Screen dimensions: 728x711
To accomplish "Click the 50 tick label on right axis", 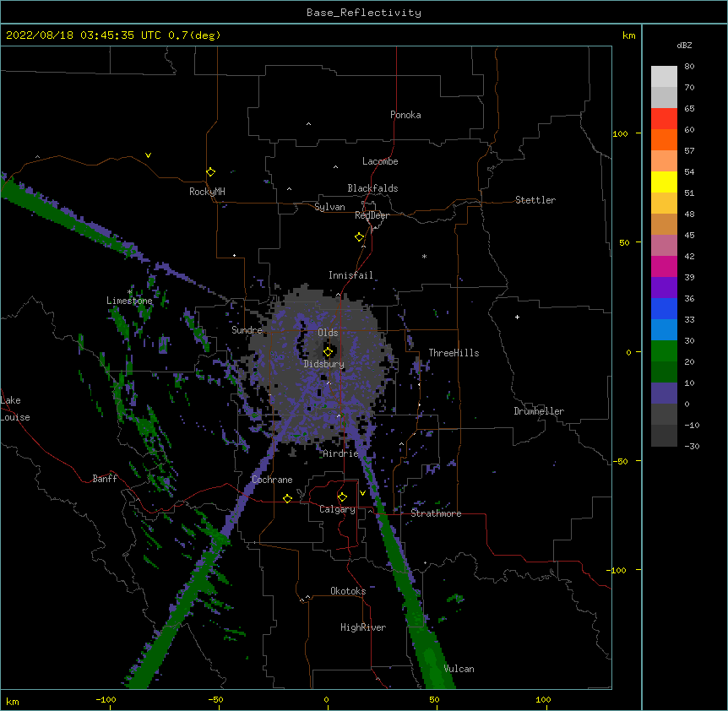I will pyautogui.click(x=624, y=242).
